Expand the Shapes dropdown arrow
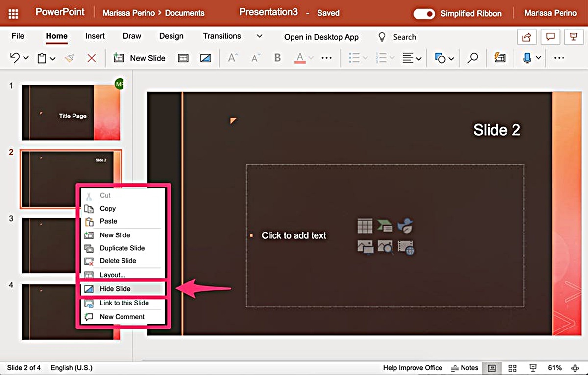 tap(451, 59)
